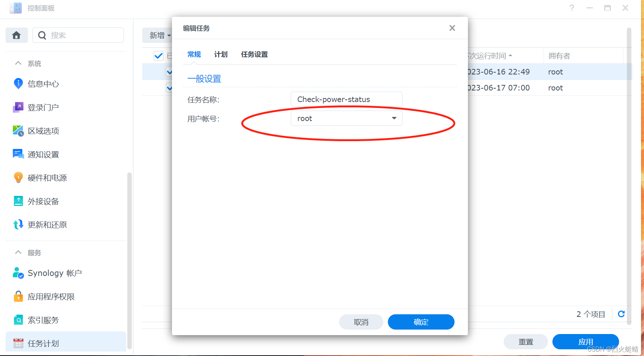Open Synology 帐户 account icon
644x356 pixels.
[x=18, y=273]
